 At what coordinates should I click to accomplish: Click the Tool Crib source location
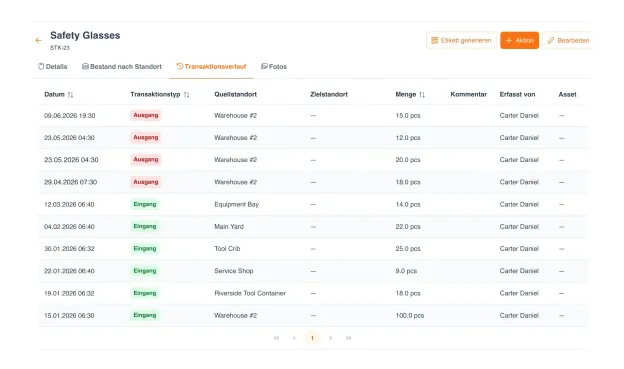(x=227, y=248)
